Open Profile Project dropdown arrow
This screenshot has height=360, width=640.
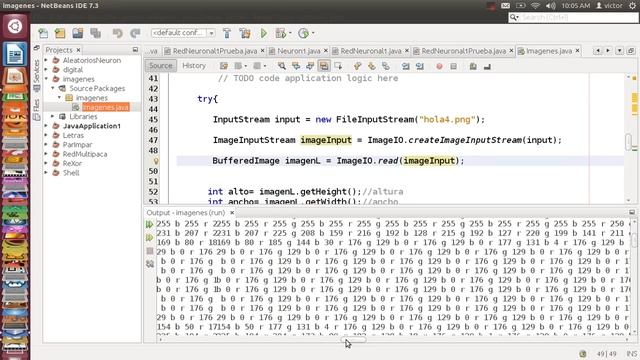click(x=313, y=33)
